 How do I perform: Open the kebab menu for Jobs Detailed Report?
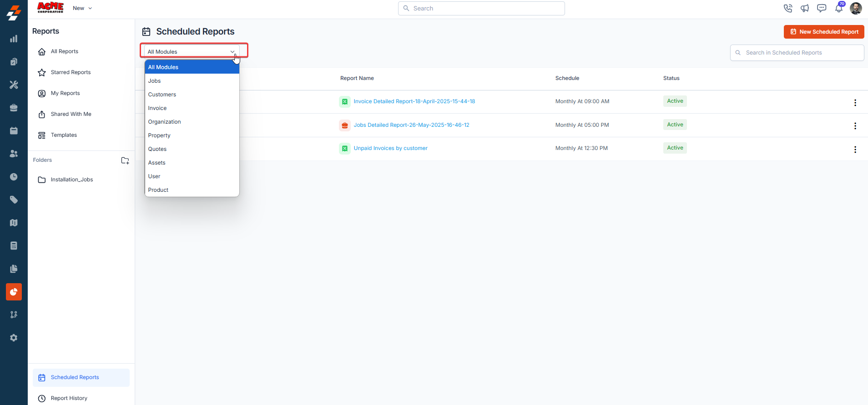tap(855, 126)
